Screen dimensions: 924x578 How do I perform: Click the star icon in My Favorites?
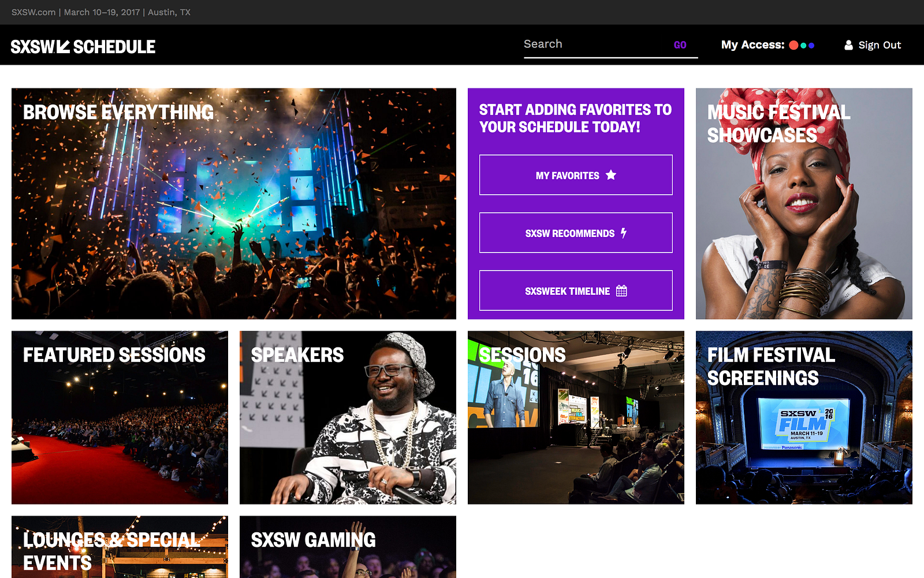pos(610,175)
